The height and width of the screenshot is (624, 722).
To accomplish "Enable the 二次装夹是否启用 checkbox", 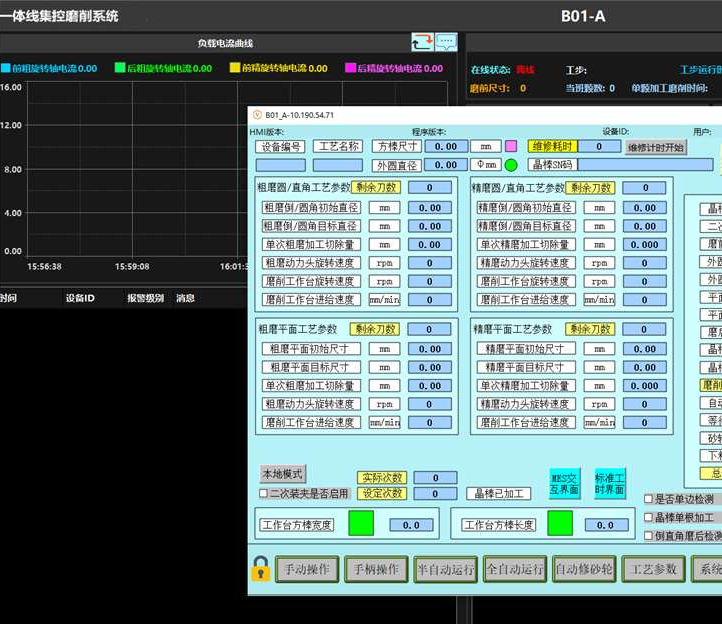I will point(264,494).
